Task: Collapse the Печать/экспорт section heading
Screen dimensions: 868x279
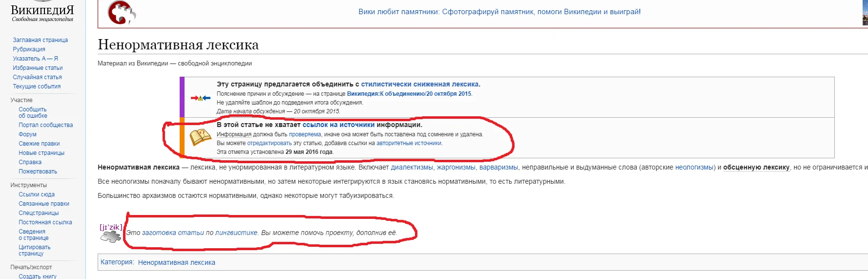Action: (31, 267)
